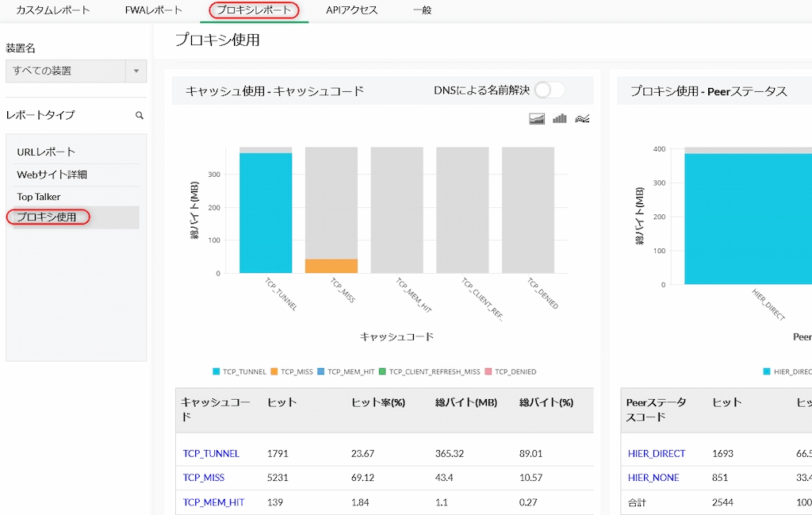Viewport: 812px width, 515px height.
Task: Open the APIアクセス tab
Action: (x=351, y=10)
